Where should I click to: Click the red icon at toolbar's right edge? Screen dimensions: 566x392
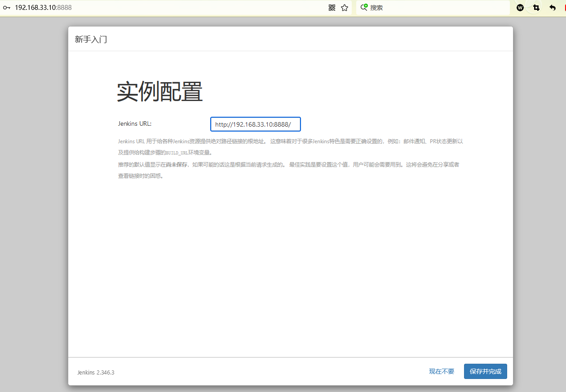coord(564,8)
